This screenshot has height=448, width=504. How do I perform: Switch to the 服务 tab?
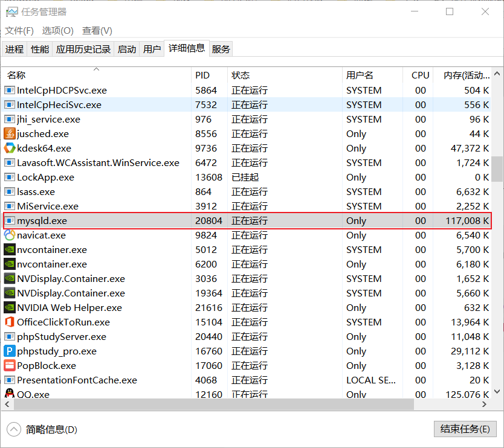click(x=221, y=49)
